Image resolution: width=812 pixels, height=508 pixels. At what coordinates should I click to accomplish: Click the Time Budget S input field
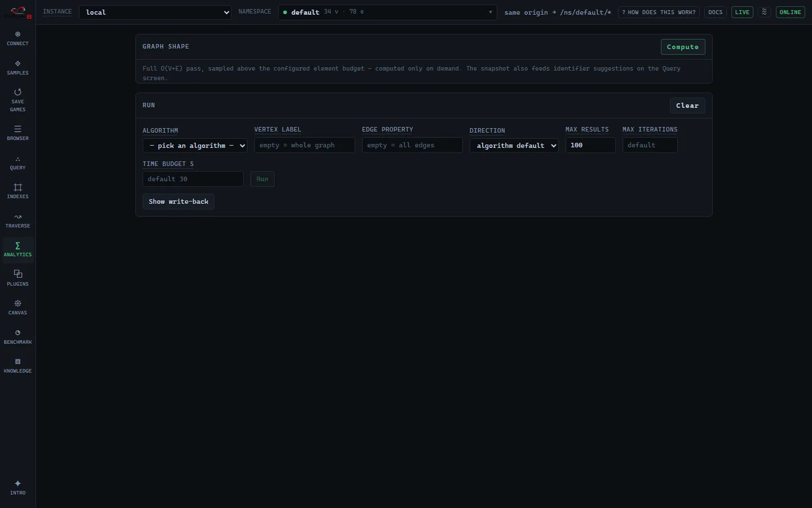(x=193, y=179)
